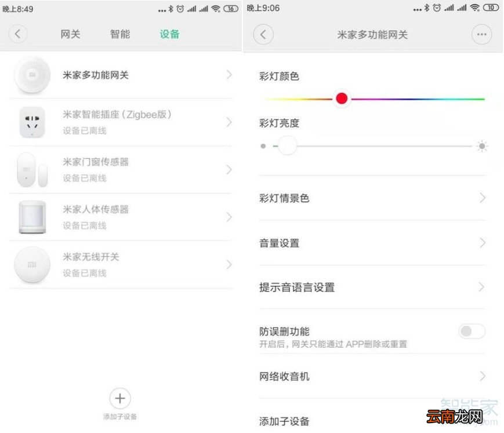The height and width of the screenshot is (433, 504).
Task: Tap the red 彩灯颜色 slider handle
Action: [x=342, y=99]
